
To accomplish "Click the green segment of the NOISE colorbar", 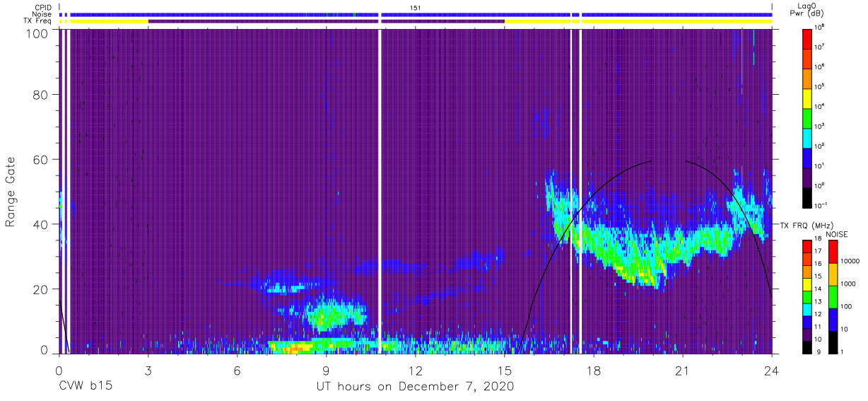I will coord(833,297).
